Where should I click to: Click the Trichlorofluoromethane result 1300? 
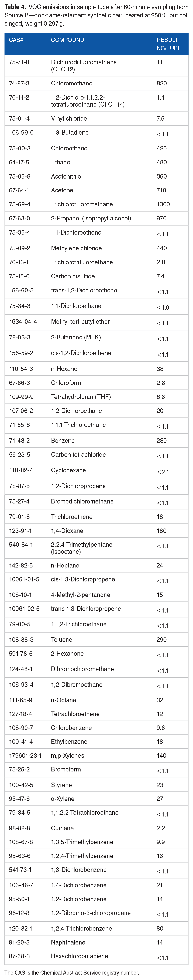163,204
